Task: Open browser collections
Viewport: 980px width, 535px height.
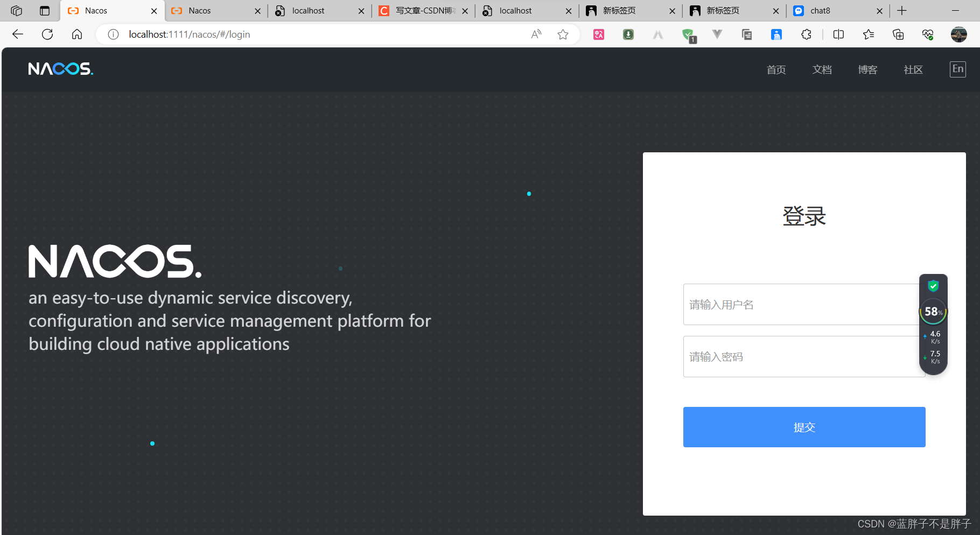Action: (x=898, y=34)
